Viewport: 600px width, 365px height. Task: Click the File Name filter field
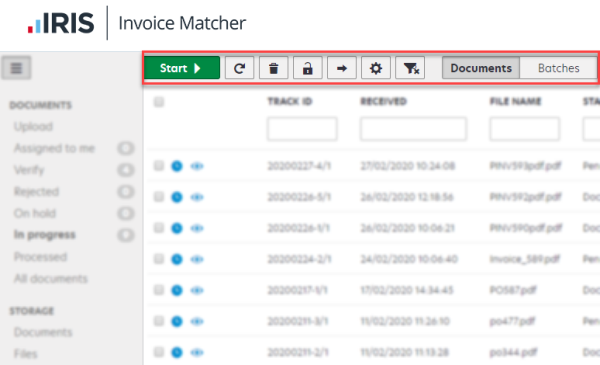coord(525,129)
